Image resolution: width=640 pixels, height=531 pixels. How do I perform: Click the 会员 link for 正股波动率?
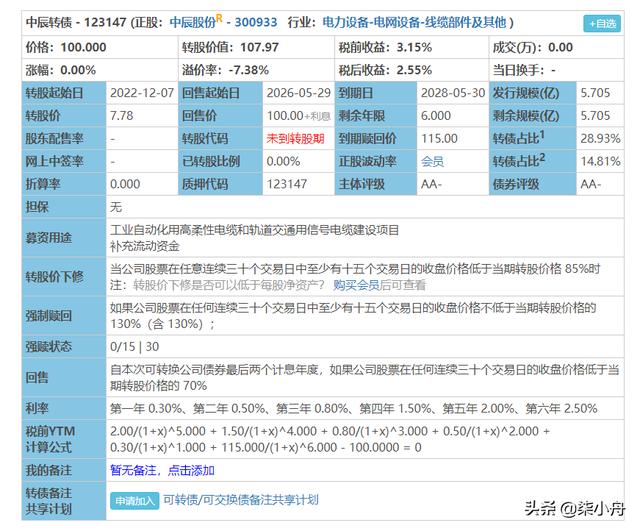(x=432, y=161)
